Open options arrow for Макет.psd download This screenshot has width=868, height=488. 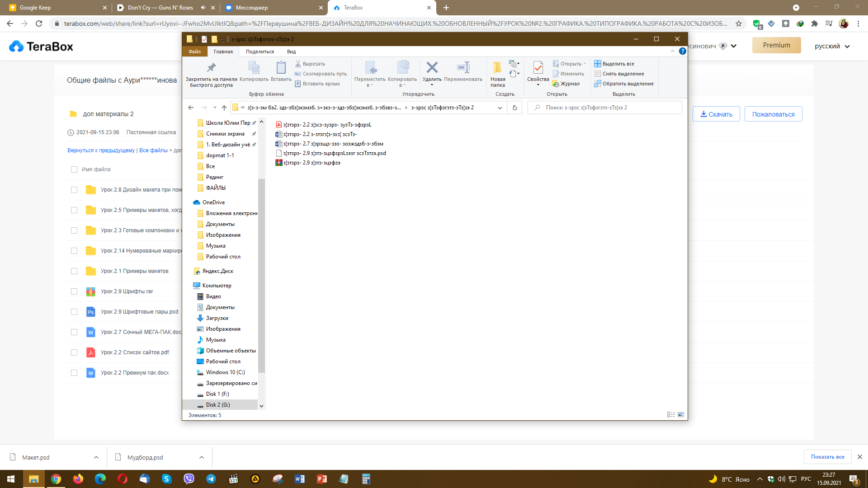96,457
